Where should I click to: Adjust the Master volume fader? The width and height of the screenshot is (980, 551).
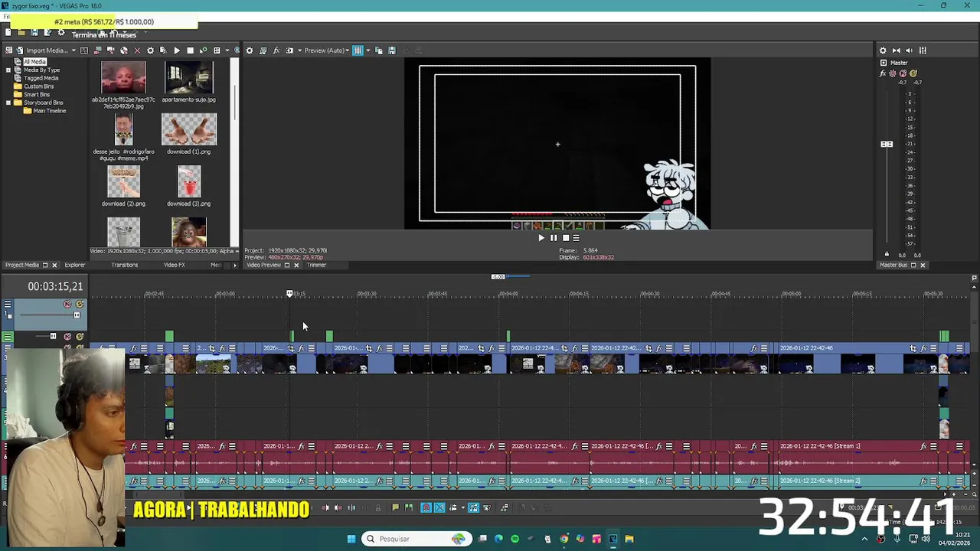click(887, 144)
